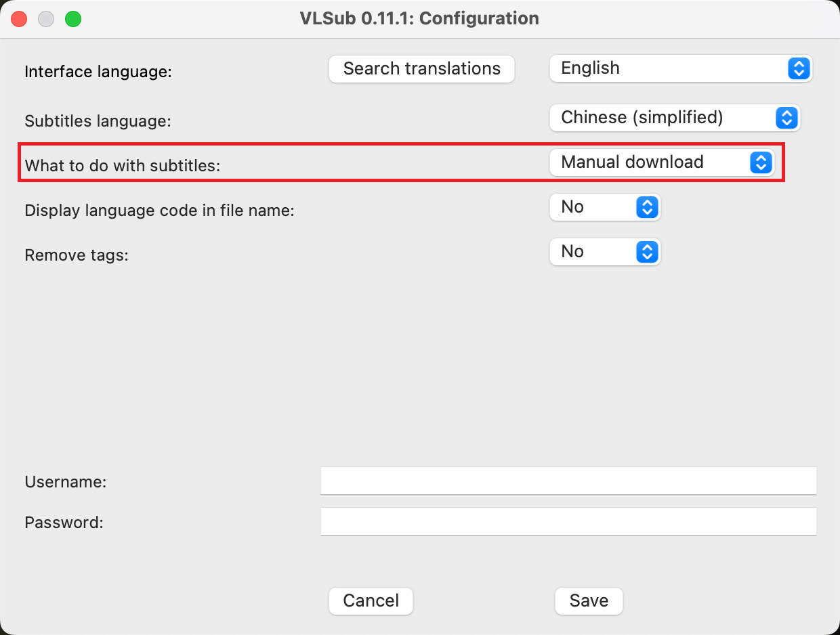Click the "Subtitles language:" label

(98, 121)
